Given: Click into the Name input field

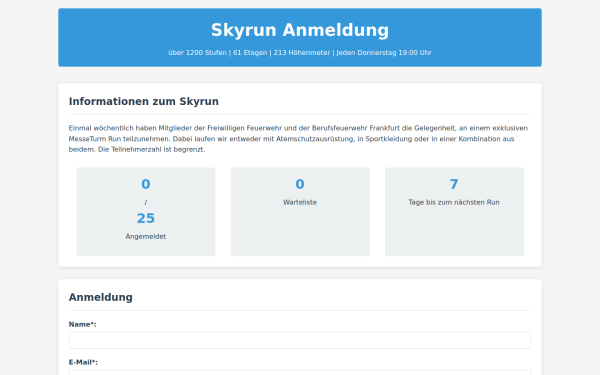Looking at the screenshot, I should (300, 340).
